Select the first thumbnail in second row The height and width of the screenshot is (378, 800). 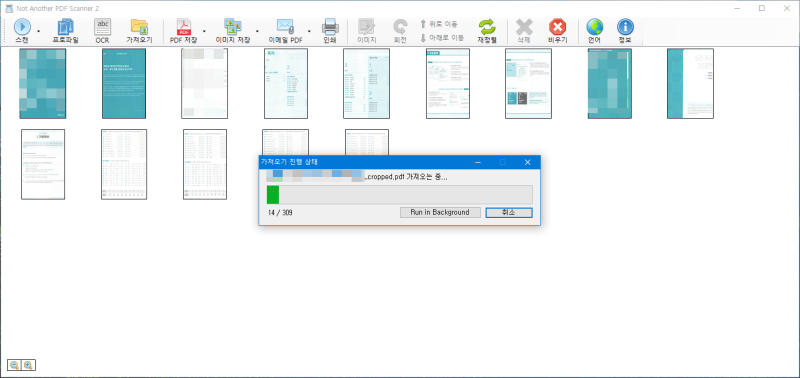43,164
